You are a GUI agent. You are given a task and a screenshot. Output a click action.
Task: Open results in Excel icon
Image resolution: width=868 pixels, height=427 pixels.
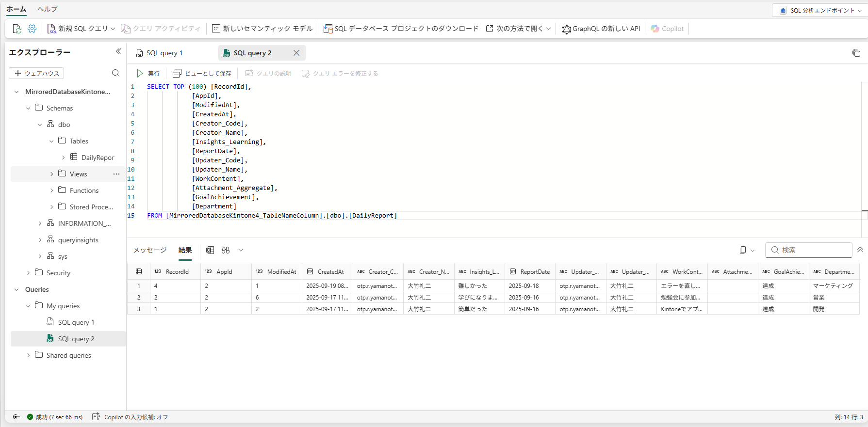coord(210,250)
